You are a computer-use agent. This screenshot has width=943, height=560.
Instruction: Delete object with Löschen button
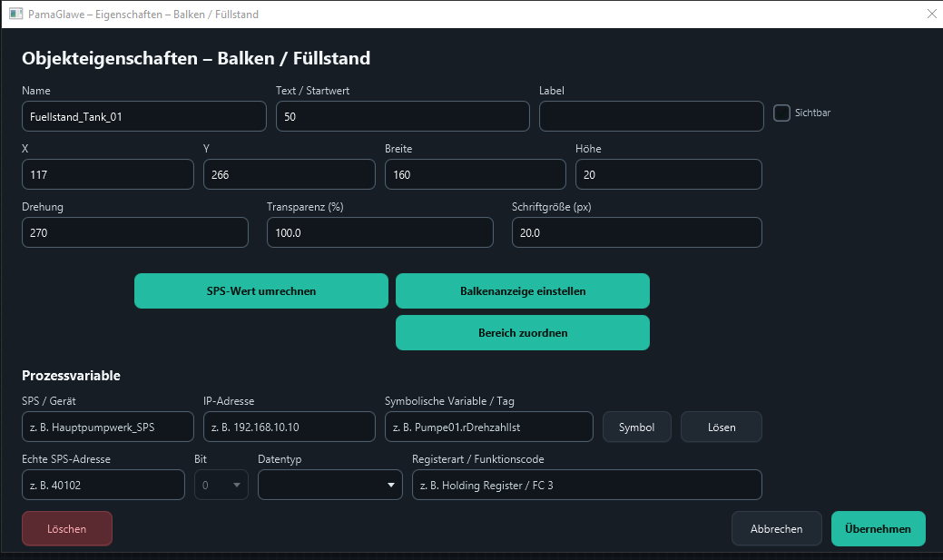pos(67,529)
